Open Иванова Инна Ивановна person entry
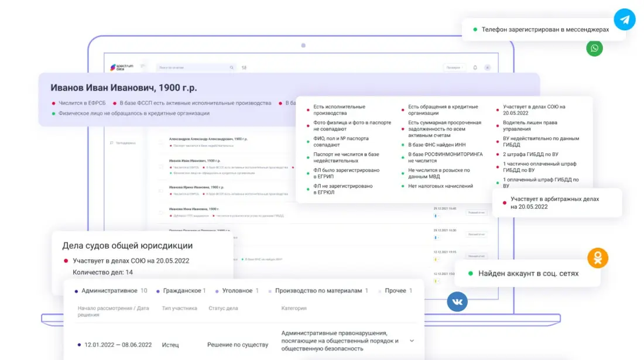 point(194,209)
